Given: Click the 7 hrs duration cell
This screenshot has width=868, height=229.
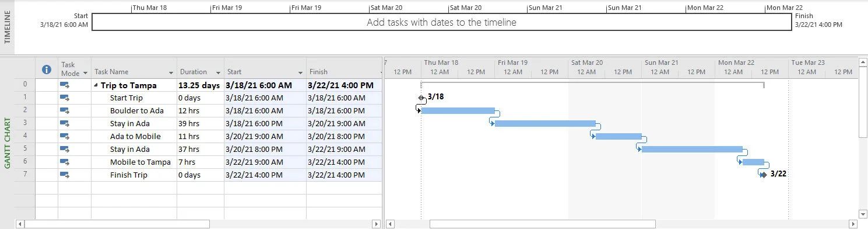Looking at the screenshot, I should point(201,162).
